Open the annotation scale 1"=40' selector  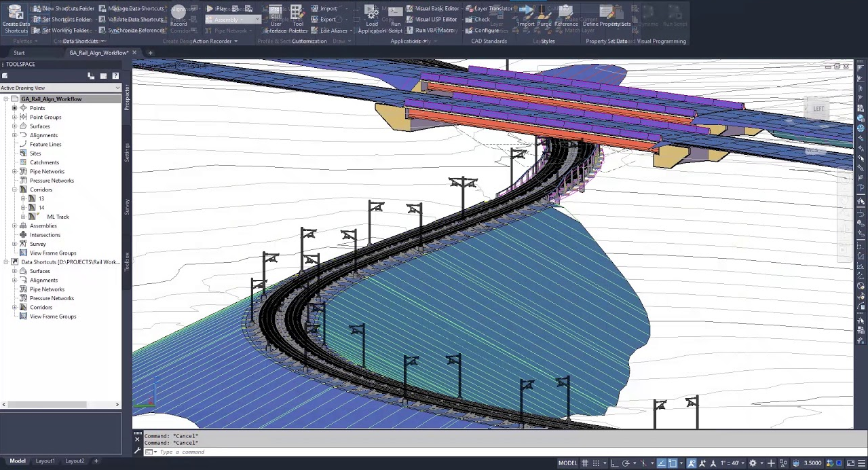tap(730, 463)
